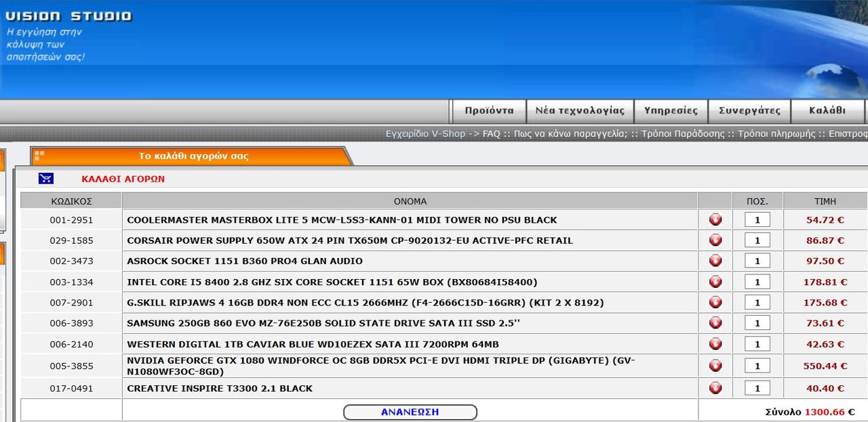
Task: Remove the Samsung 860 EVO SSD from cart
Action: 715,323
